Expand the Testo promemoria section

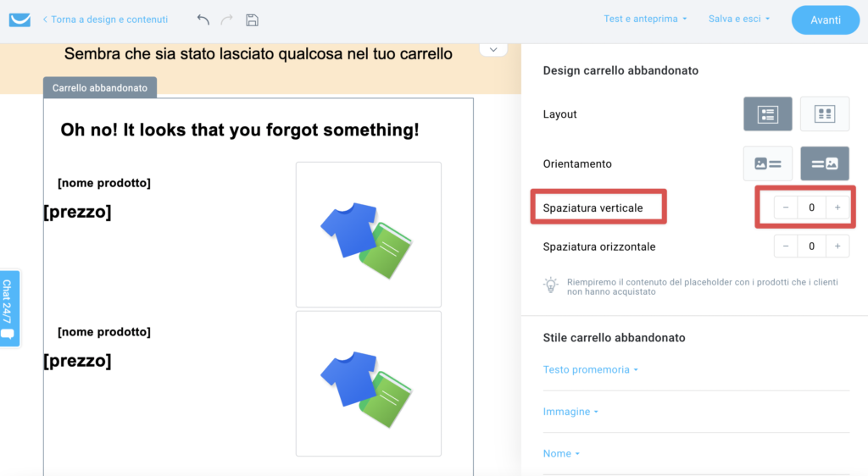(x=590, y=369)
